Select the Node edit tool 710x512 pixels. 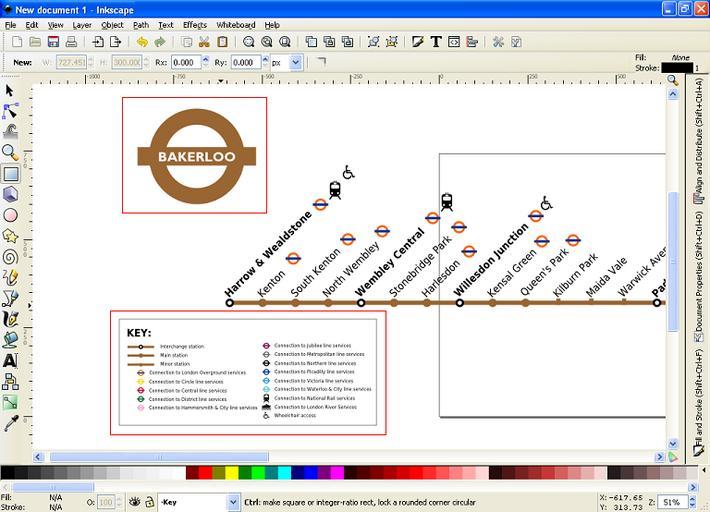(x=10, y=111)
